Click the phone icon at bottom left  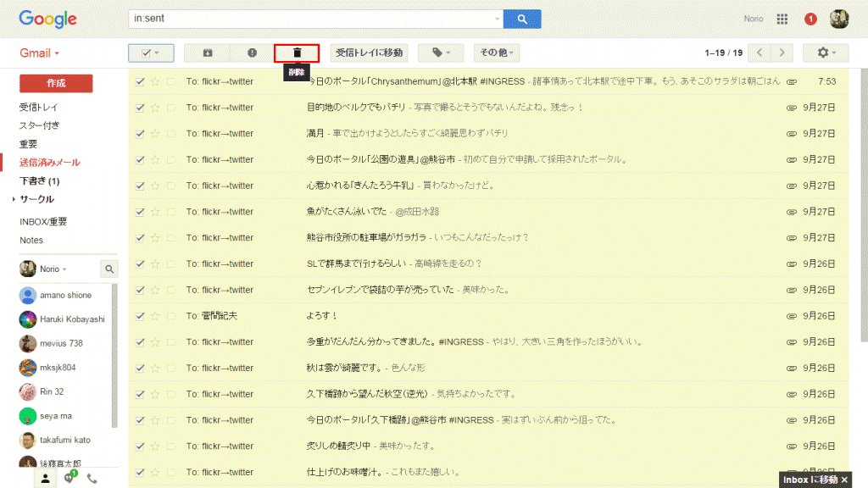click(x=92, y=478)
